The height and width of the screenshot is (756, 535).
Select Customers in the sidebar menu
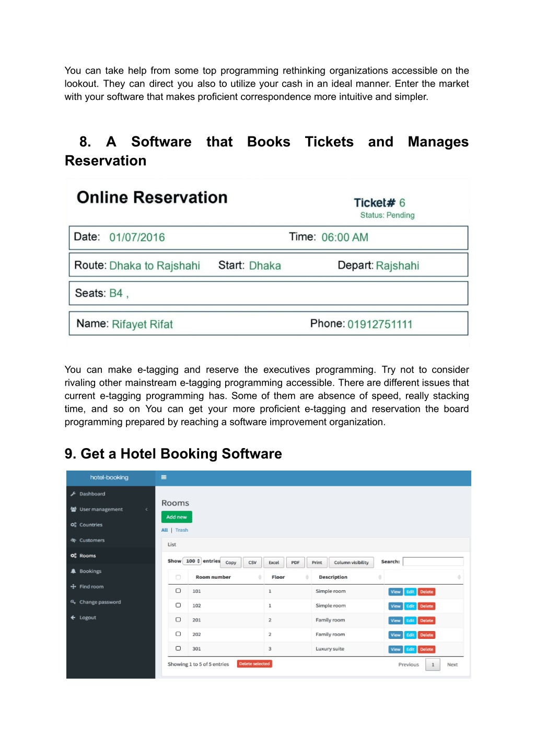(x=92, y=540)
